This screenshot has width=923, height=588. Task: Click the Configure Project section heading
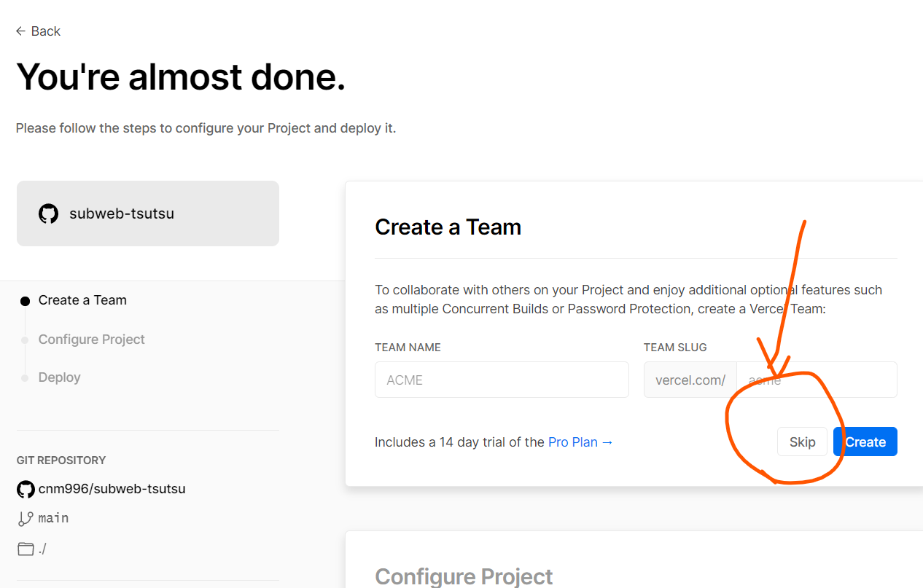[x=464, y=577]
